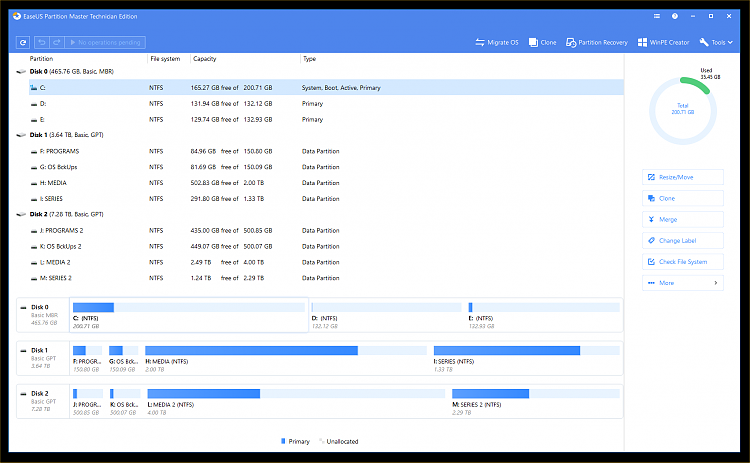Select the Disk 2 header row in the list
Image resolution: width=750 pixels, height=463 pixels.
[320, 214]
